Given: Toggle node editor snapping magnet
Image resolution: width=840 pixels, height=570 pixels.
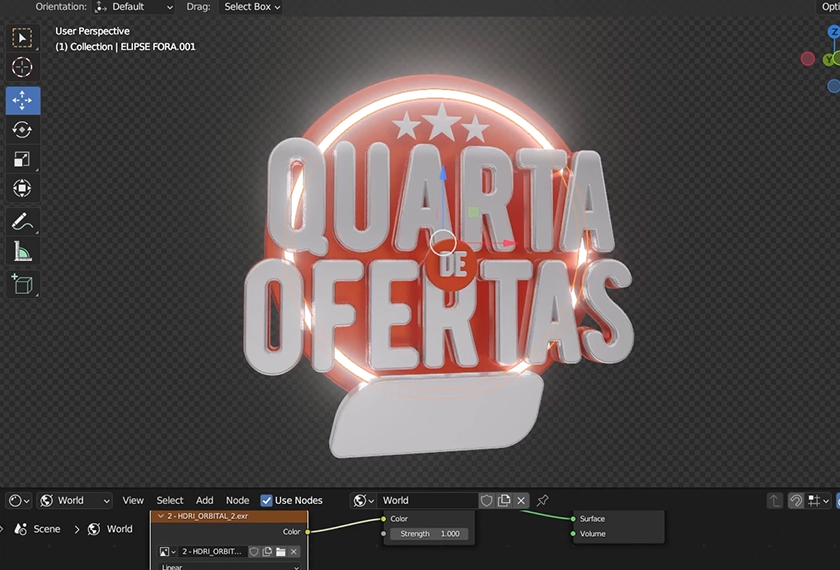Looking at the screenshot, I should [796, 500].
